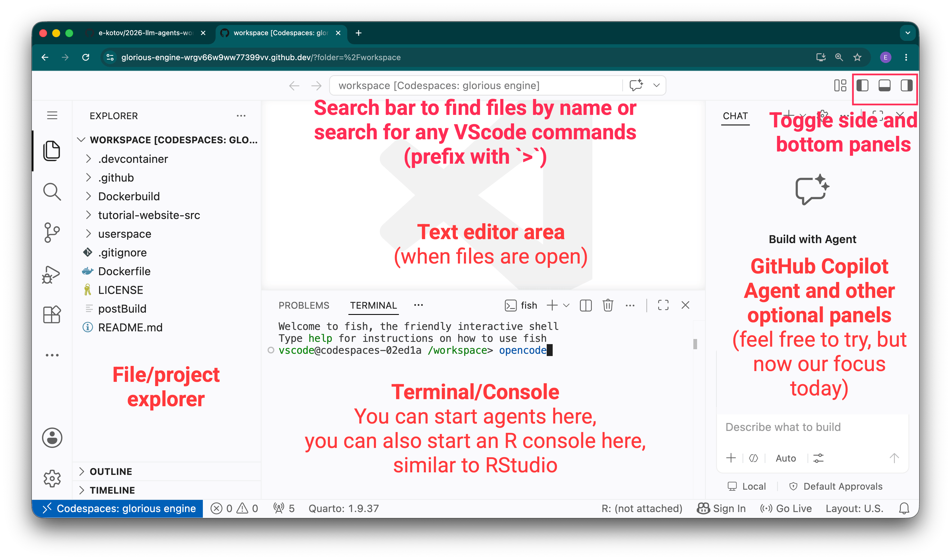
Task: Click Go Live in the status bar
Action: coord(786,508)
